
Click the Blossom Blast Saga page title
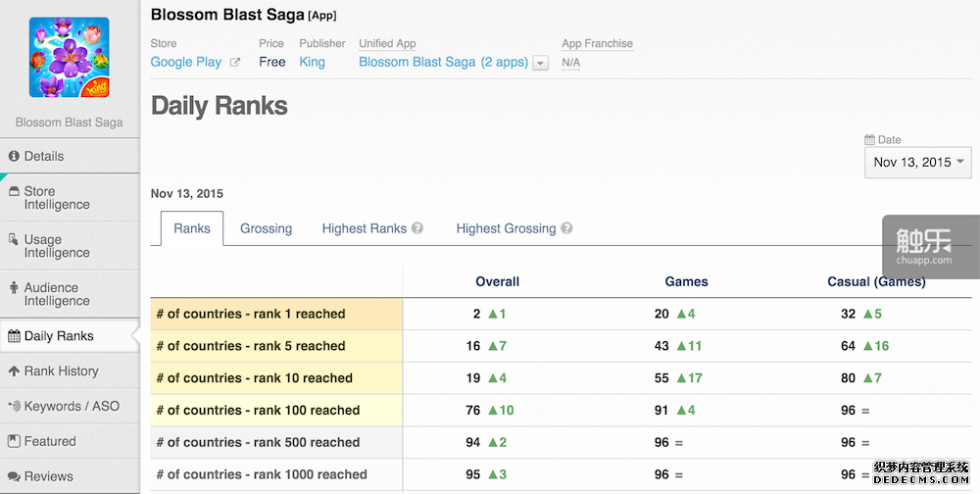(227, 15)
